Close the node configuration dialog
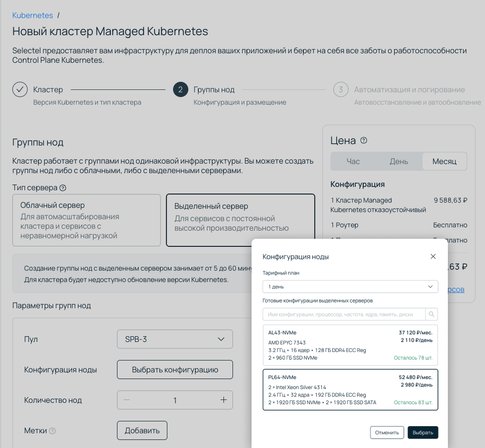This screenshot has width=485, height=448. point(433,256)
